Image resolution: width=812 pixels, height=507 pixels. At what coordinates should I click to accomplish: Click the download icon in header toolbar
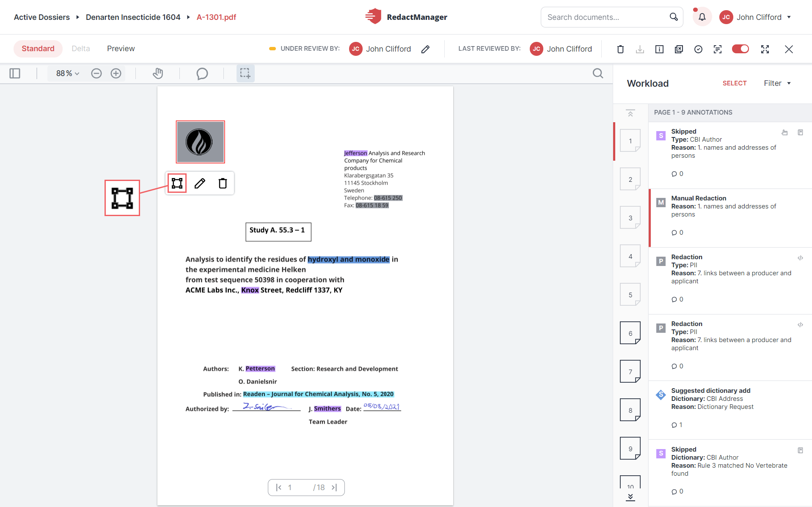pyautogui.click(x=640, y=49)
